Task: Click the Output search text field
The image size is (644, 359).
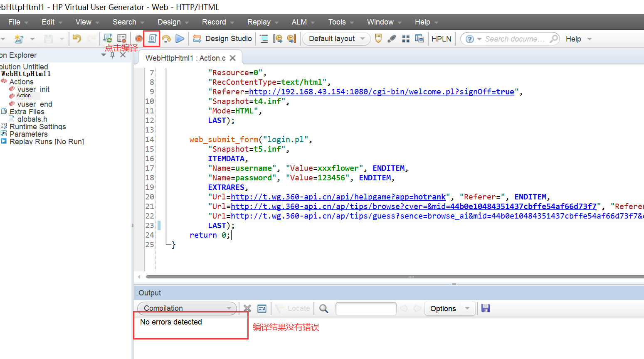Action: pyautogui.click(x=366, y=309)
